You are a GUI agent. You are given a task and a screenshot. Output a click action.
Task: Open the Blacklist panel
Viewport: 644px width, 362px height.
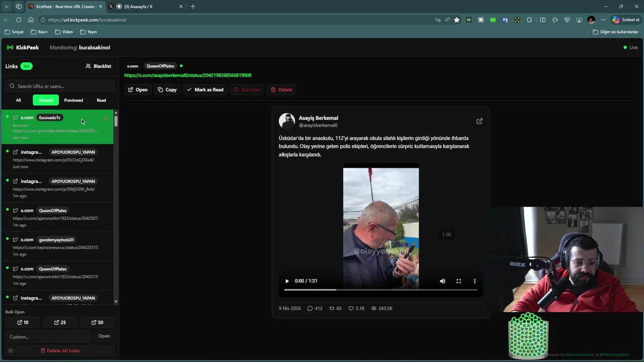(99, 66)
